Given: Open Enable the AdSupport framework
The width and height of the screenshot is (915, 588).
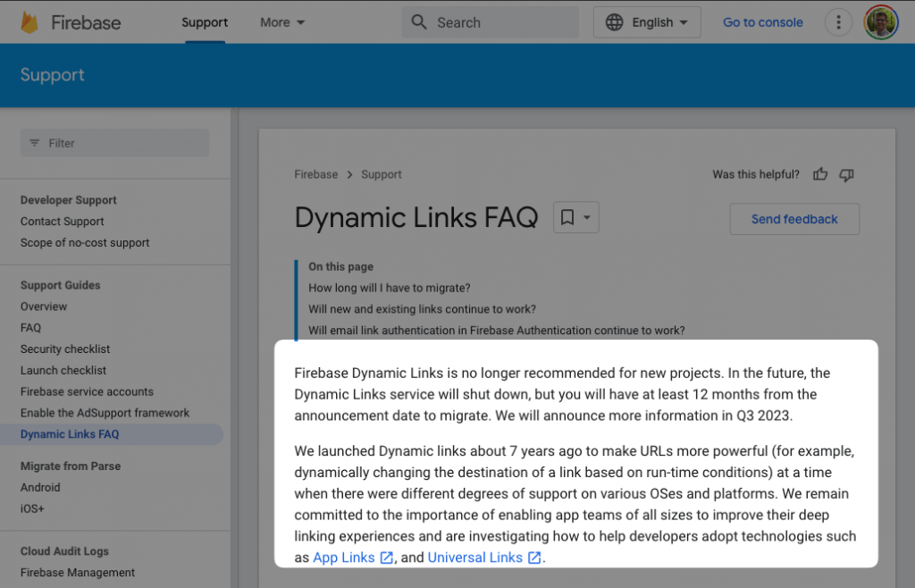Looking at the screenshot, I should tap(105, 413).
